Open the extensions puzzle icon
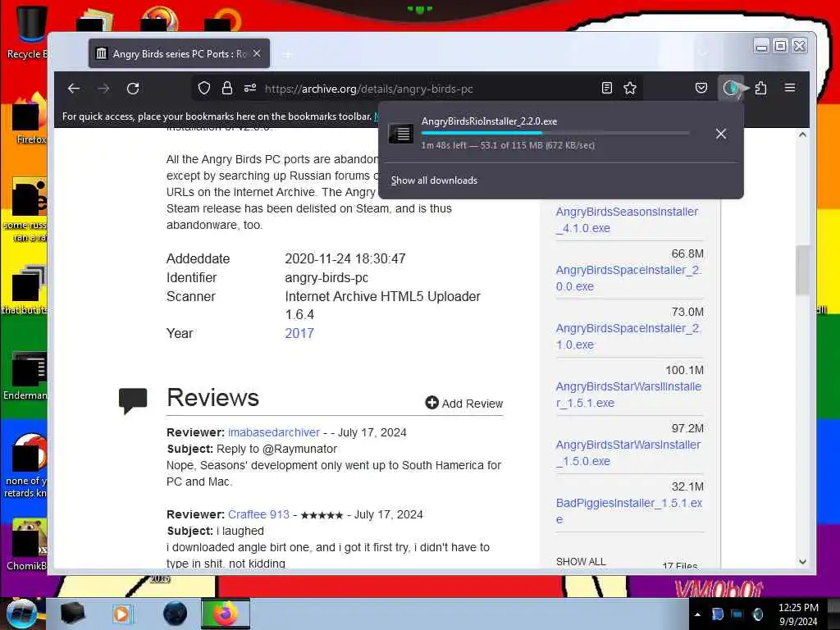This screenshot has height=630, width=840. [x=760, y=89]
